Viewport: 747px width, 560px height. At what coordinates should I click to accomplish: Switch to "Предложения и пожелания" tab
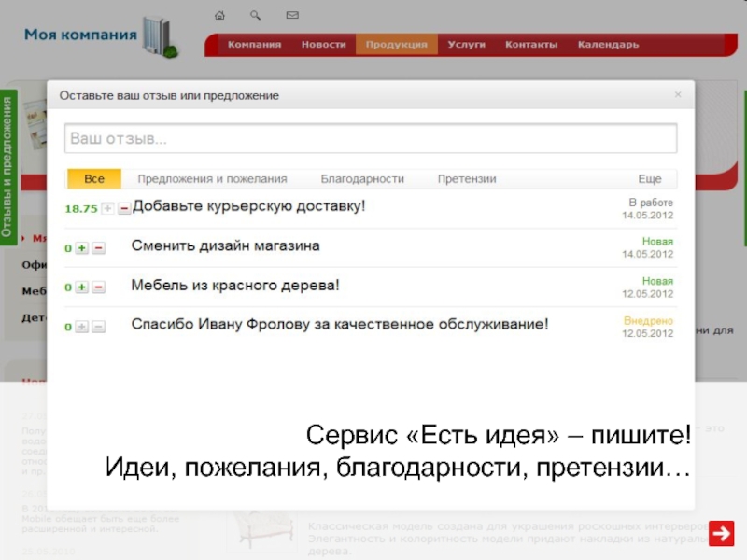(212, 179)
